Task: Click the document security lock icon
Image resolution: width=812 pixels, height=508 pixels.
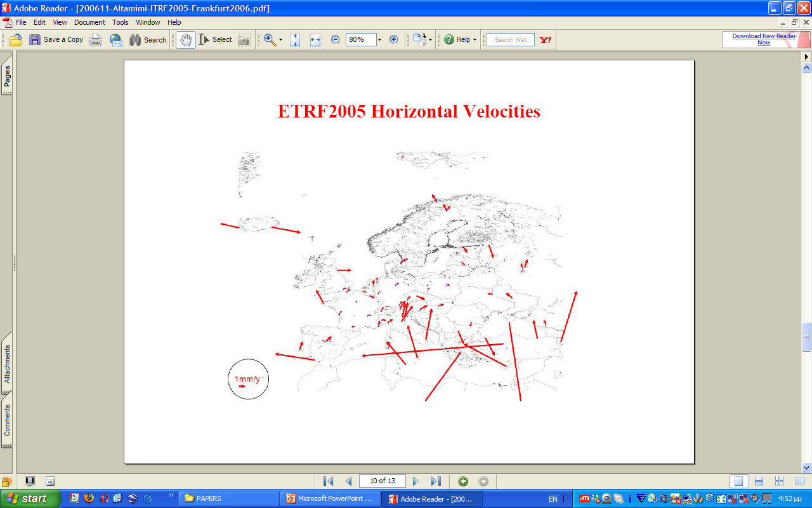Action: click(x=7, y=482)
